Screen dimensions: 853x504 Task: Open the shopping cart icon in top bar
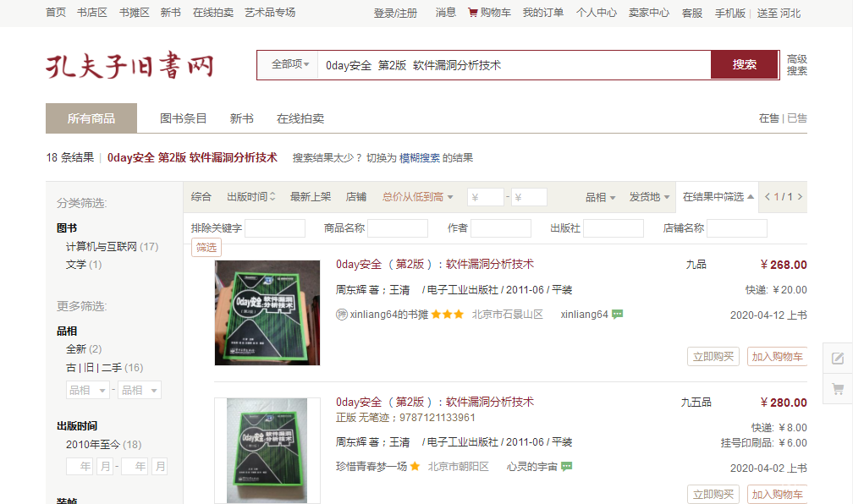tap(473, 13)
